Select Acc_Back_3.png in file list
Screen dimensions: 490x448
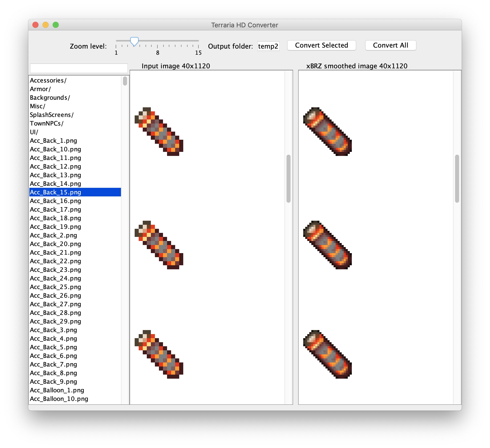coord(75,330)
